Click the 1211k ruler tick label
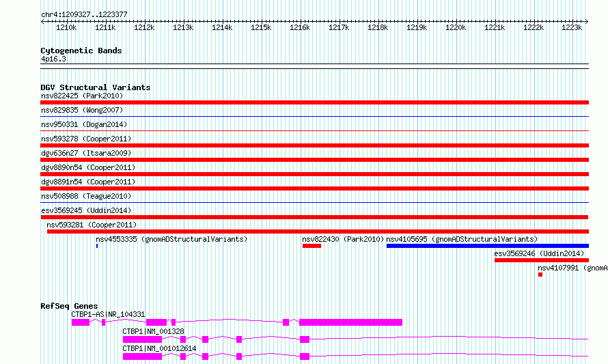Screen dimensions: 608x364 [105, 27]
